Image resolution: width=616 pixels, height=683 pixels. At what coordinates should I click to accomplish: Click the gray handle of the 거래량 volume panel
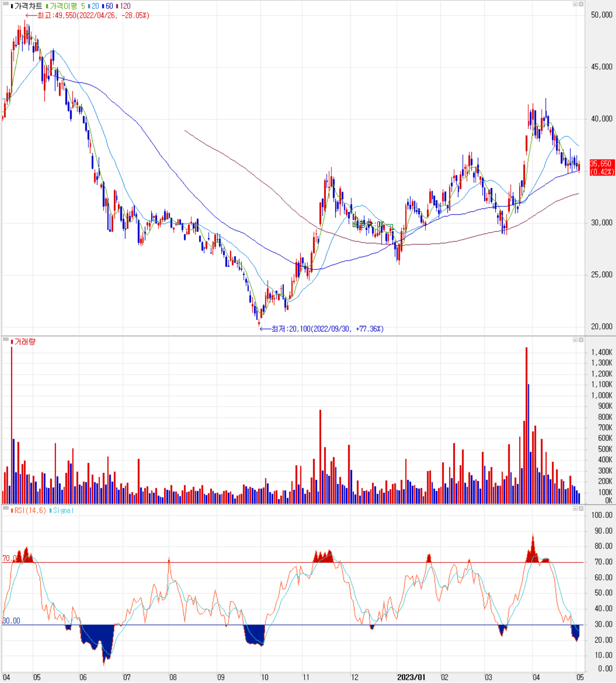[x=5, y=340]
